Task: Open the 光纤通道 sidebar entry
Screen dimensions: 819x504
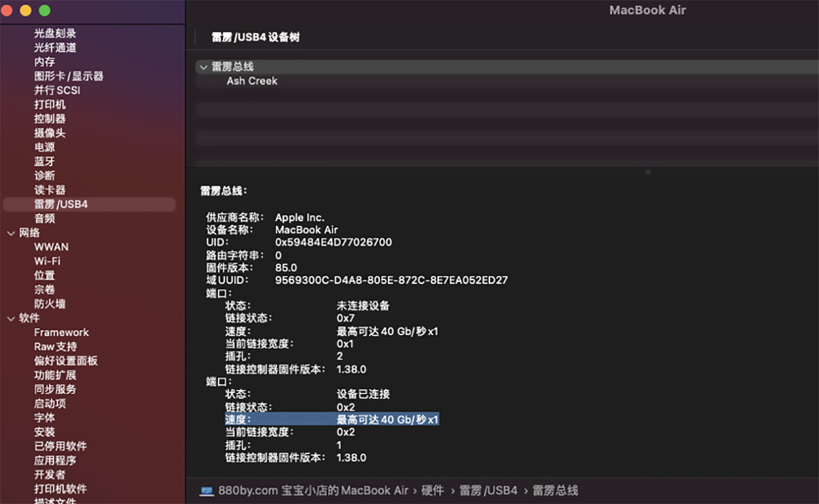Action: coord(55,47)
